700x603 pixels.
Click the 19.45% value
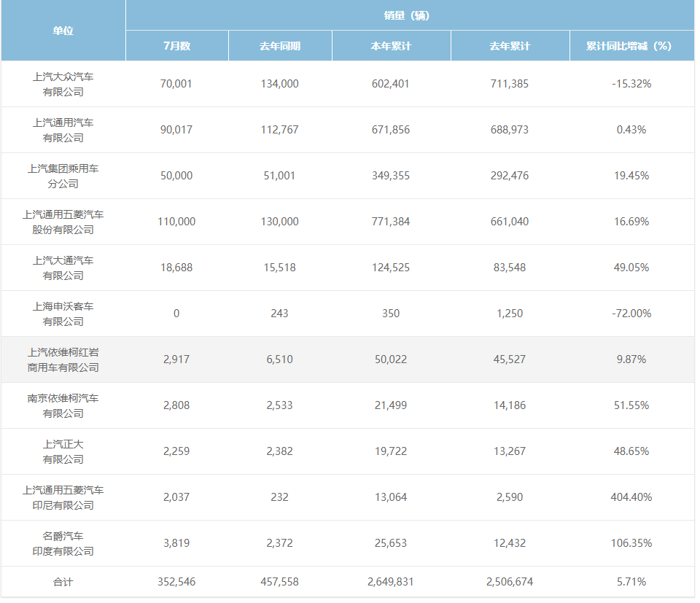(631, 176)
